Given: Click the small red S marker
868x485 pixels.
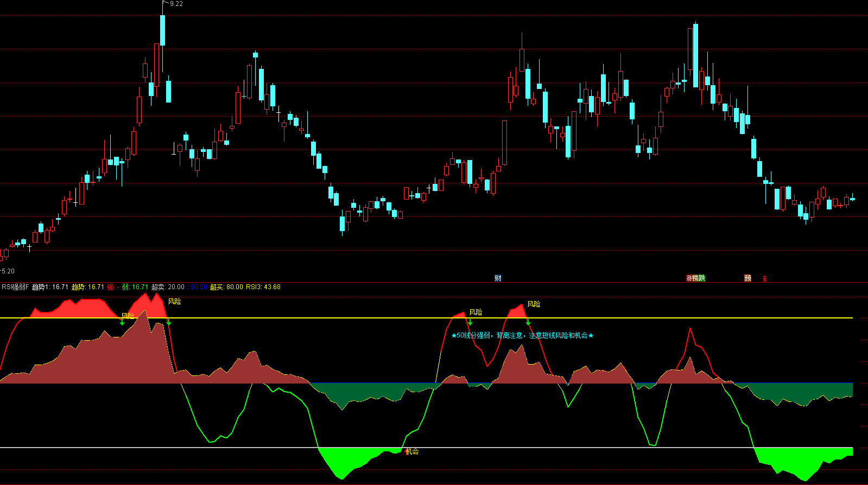Looking at the screenshot, I should [765, 279].
